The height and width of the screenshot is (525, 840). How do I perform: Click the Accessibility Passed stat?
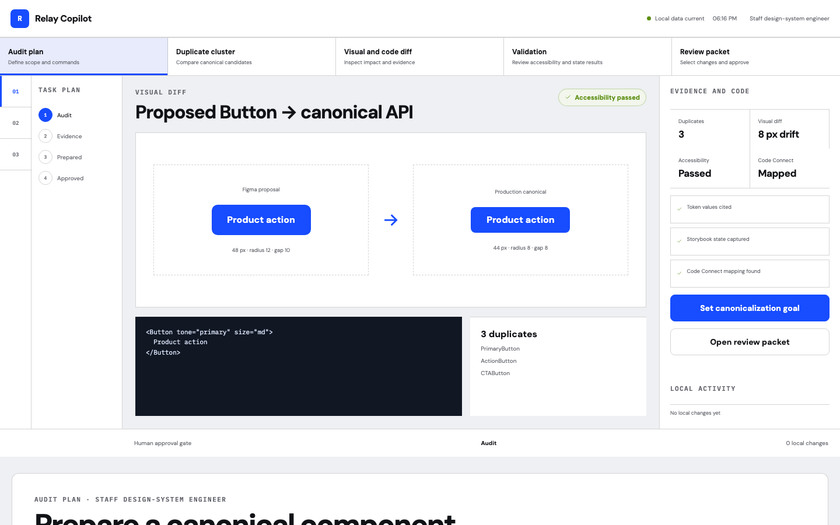(710, 168)
